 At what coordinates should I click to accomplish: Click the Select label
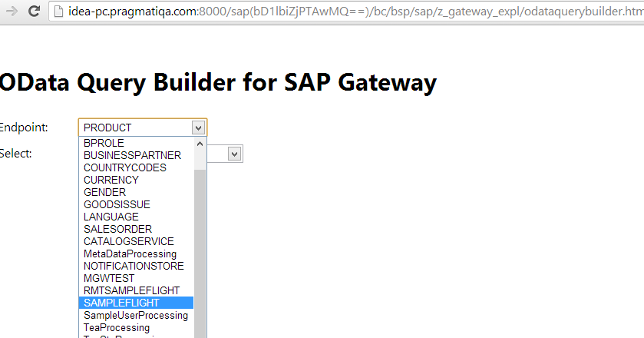(15, 154)
